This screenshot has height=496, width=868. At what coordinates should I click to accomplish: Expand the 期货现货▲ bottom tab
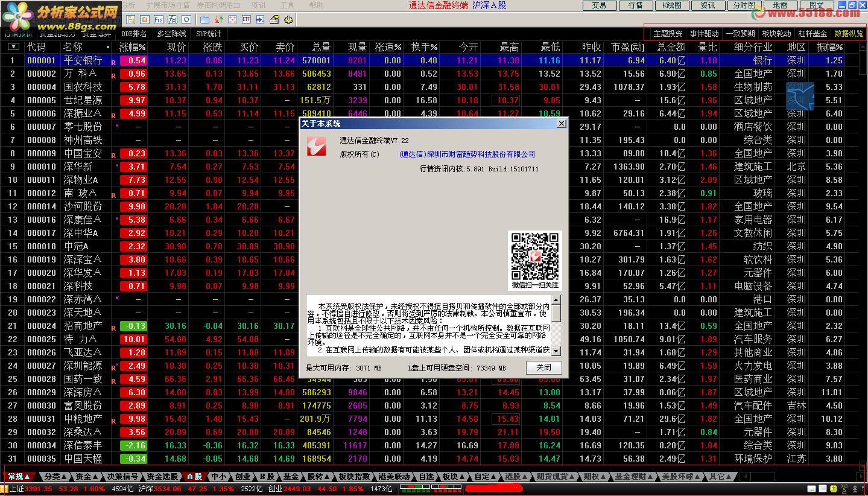(556, 476)
